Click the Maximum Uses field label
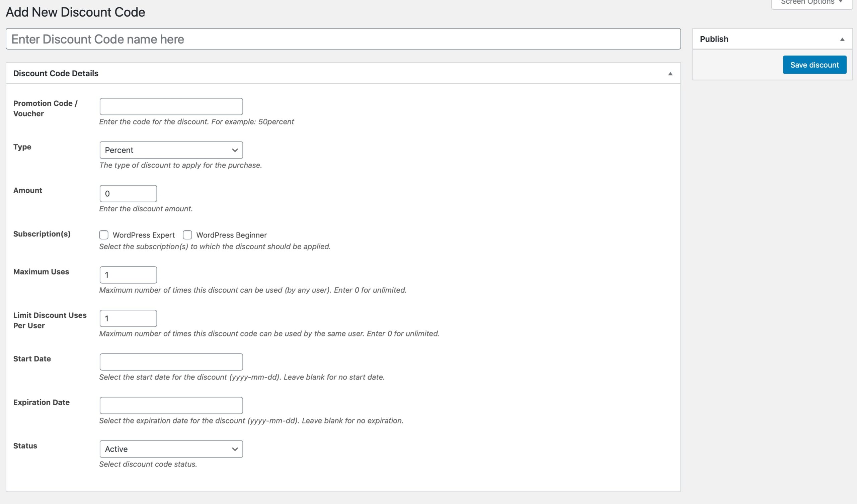This screenshot has height=504, width=857. 41,272
